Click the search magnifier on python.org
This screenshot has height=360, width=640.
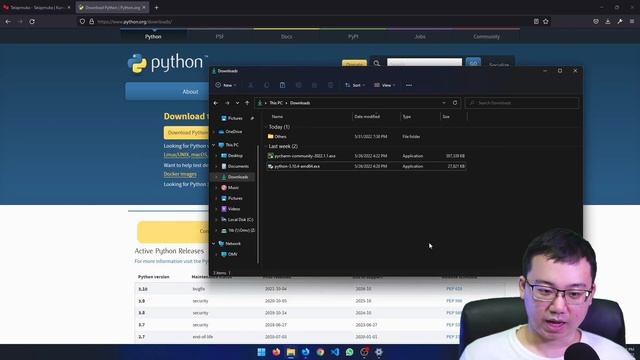tap(377, 64)
